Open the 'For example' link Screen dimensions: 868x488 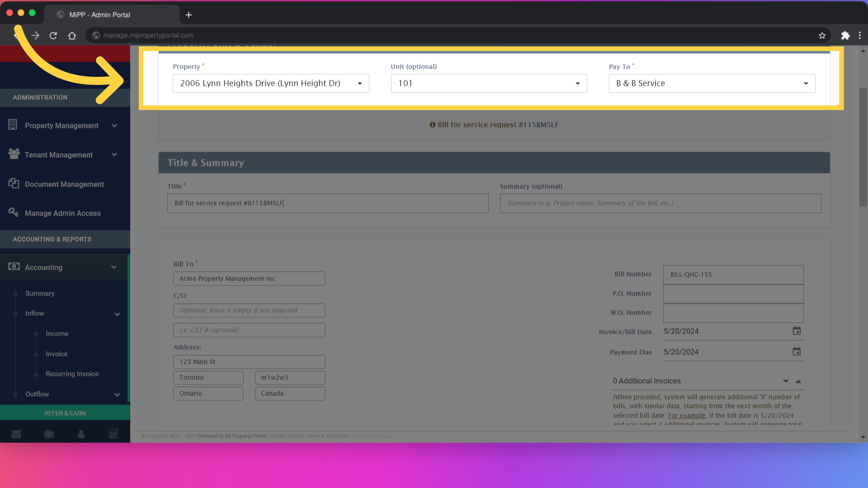click(x=687, y=415)
